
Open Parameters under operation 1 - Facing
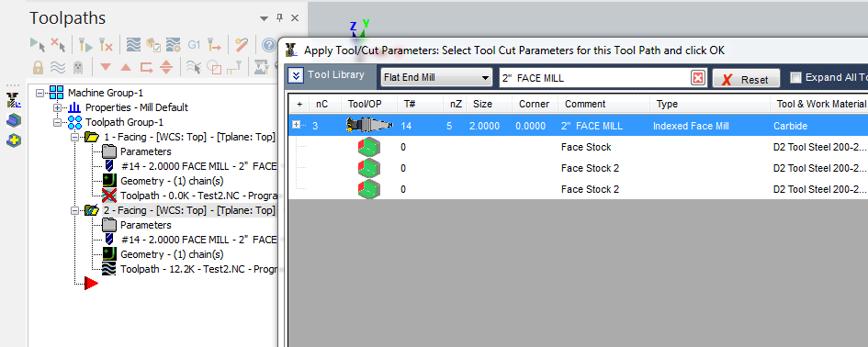point(146,151)
